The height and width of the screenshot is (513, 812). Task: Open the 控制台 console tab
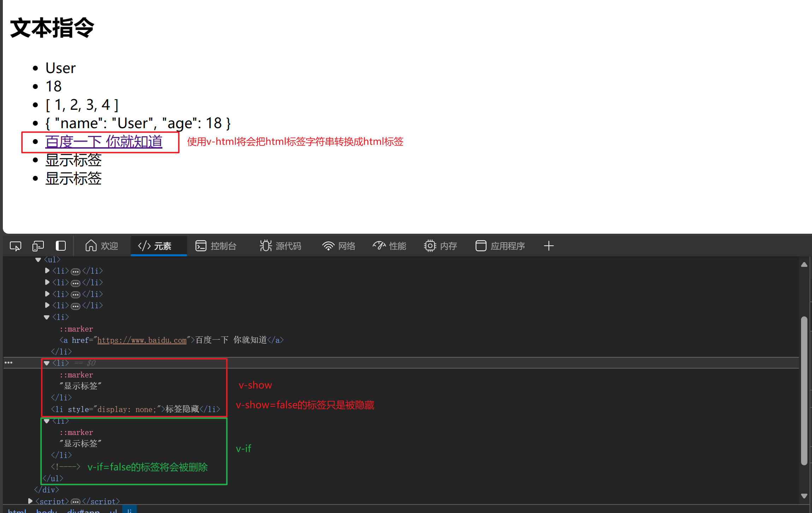coord(216,246)
